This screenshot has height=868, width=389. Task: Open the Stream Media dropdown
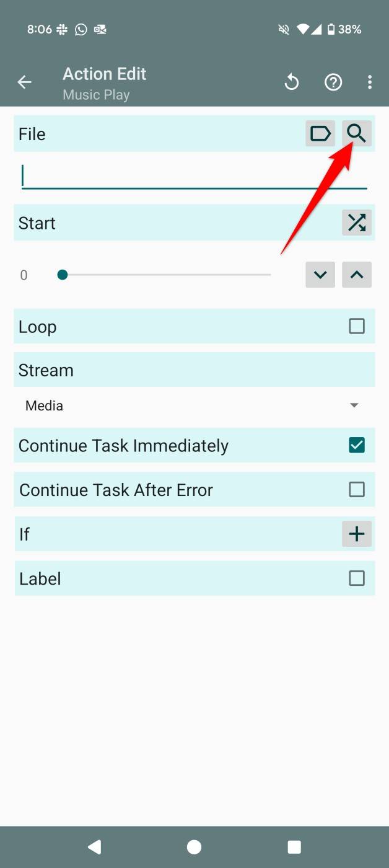(x=193, y=405)
